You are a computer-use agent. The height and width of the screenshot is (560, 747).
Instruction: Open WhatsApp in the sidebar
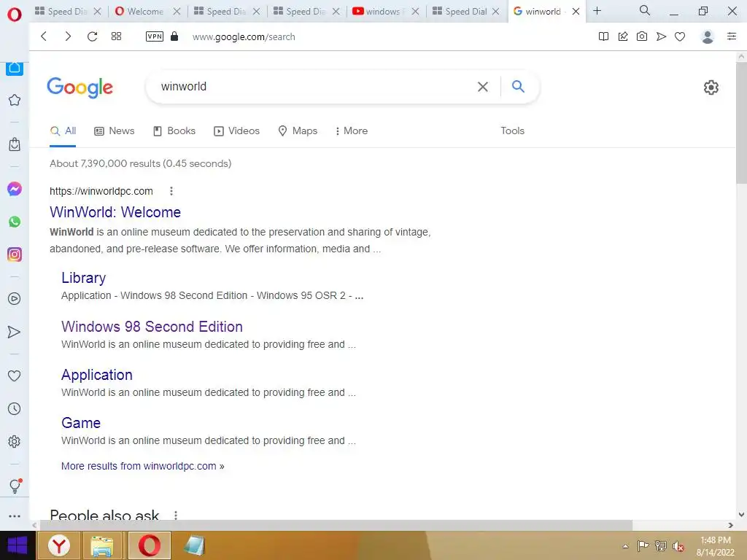tap(15, 222)
